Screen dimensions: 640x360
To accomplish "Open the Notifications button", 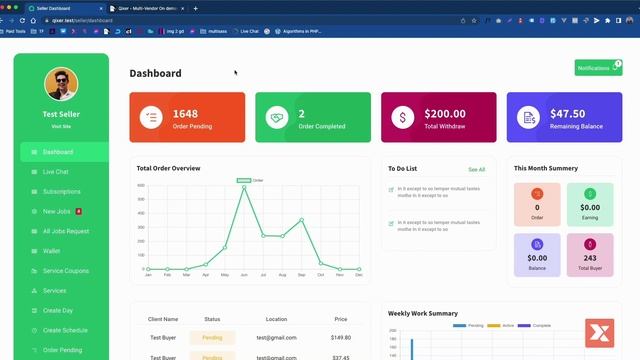I will [598, 68].
